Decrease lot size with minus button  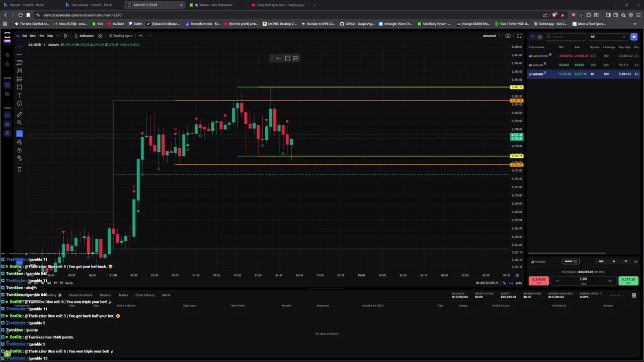coord(557,281)
